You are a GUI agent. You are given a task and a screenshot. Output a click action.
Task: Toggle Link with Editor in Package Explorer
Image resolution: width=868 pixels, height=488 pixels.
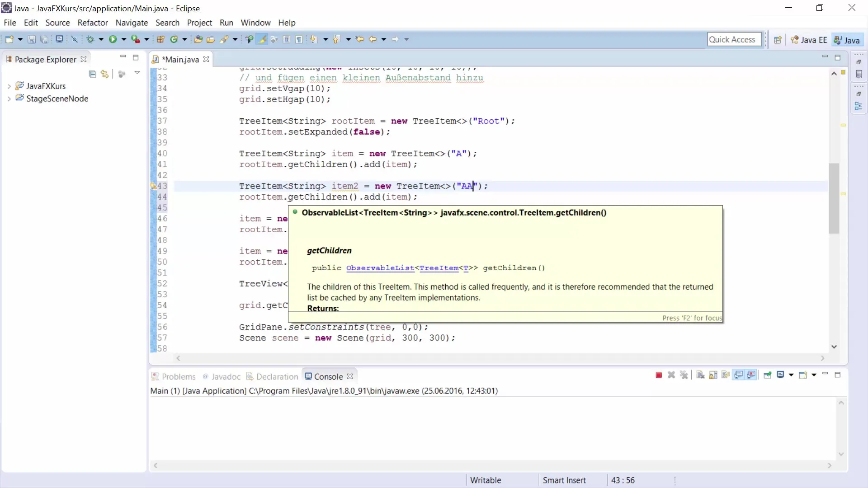pyautogui.click(x=105, y=74)
